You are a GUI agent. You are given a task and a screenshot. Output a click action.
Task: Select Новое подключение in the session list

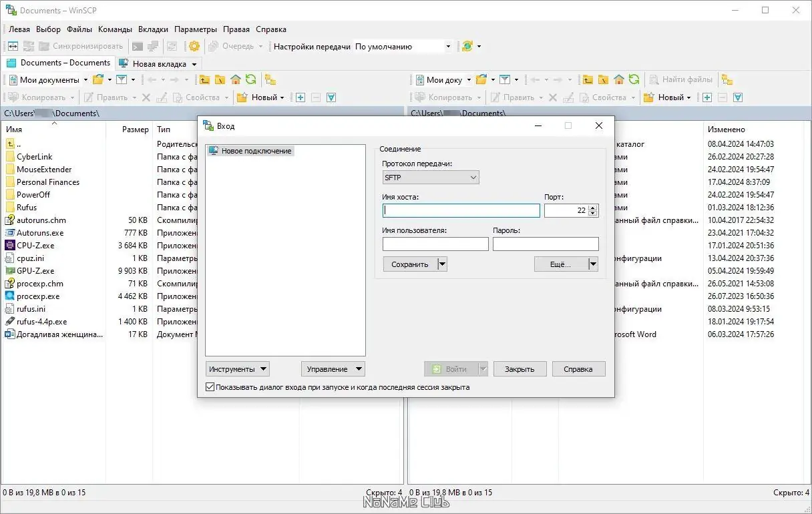coord(250,151)
